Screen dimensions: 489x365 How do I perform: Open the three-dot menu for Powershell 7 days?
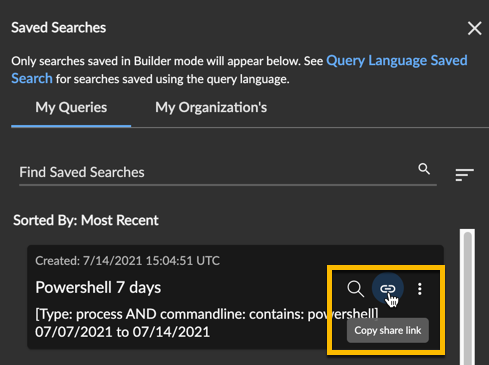(420, 289)
